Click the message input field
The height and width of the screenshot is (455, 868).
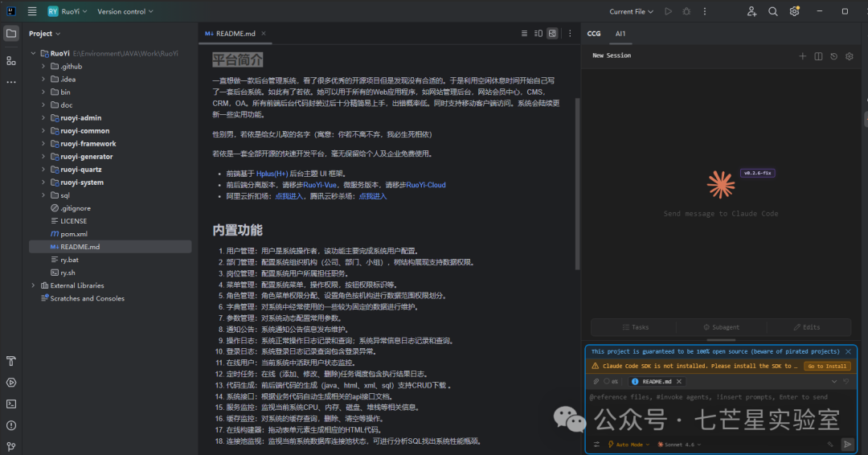pos(719,412)
